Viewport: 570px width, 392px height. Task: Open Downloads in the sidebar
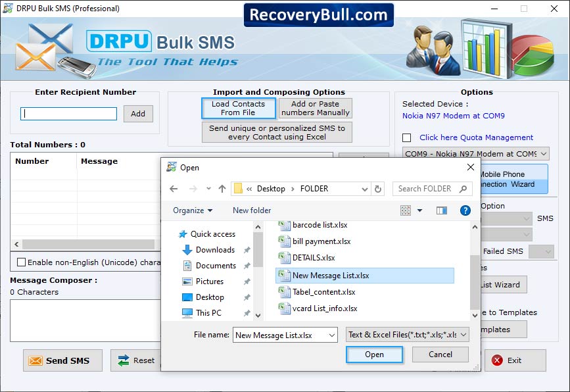point(208,250)
